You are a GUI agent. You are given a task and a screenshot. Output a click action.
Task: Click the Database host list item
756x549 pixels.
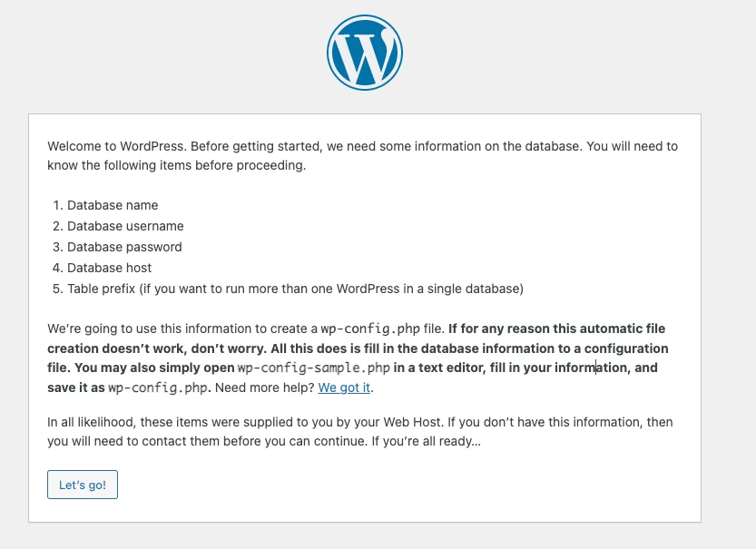(x=109, y=268)
